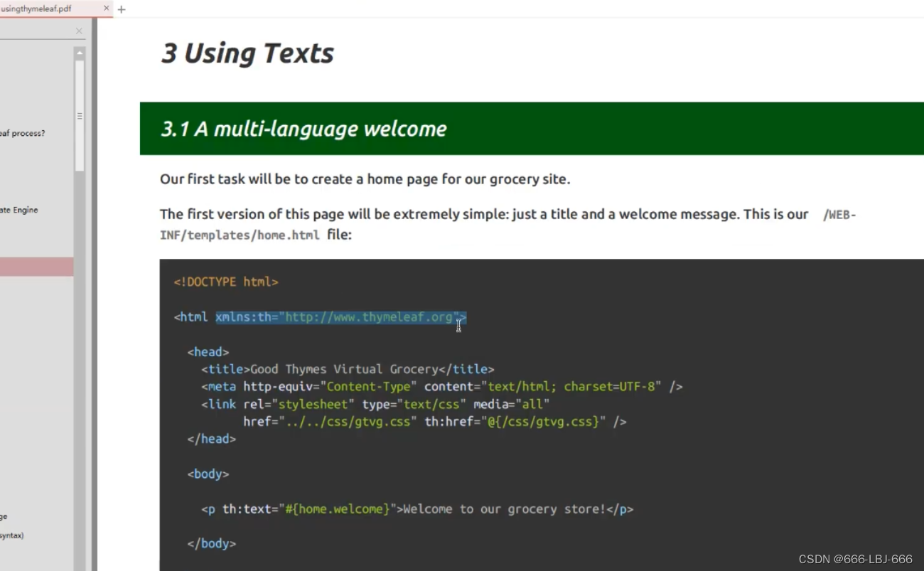Image resolution: width=924 pixels, height=571 pixels.
Task: Click the splitter between sidebar and document
Action: coord(95,294)
